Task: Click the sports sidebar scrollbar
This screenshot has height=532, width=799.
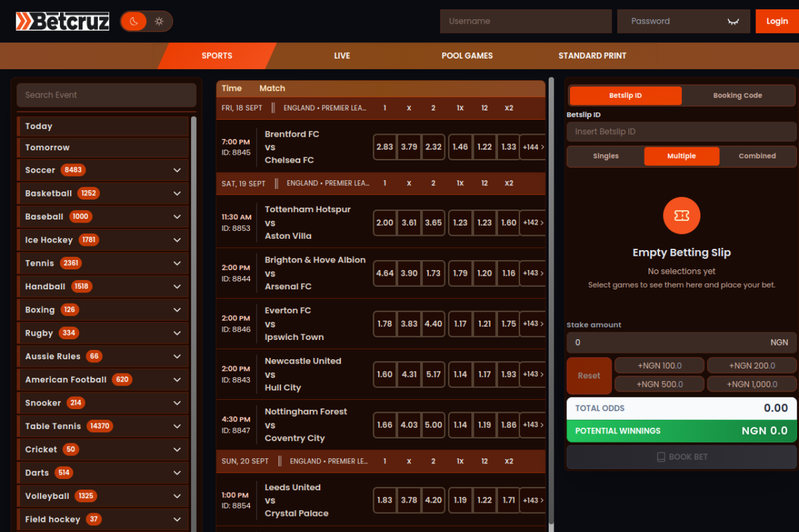Action: click(x=194, y=324)
